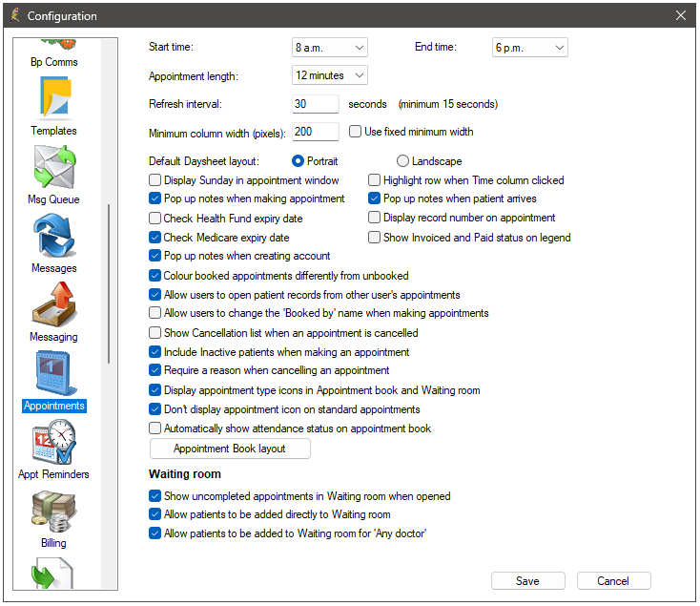Click the Appointment Book layout button
The image size is (700, 606).
pos(230,449)
